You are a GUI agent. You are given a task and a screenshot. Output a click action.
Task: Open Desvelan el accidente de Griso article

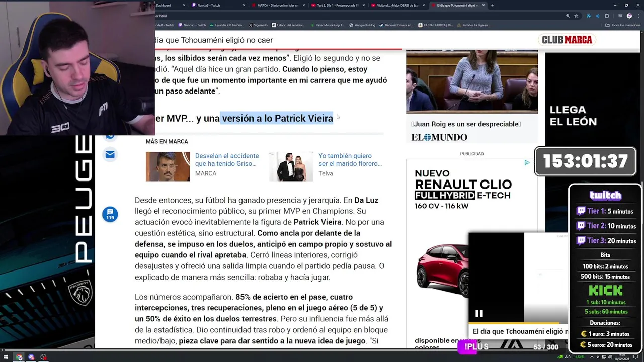point(227,160)
